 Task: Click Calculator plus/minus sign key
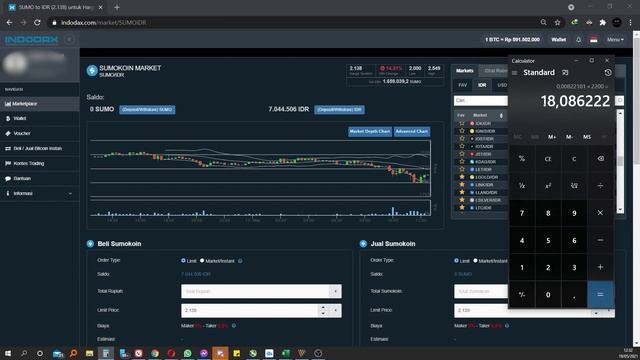(522, 294)
